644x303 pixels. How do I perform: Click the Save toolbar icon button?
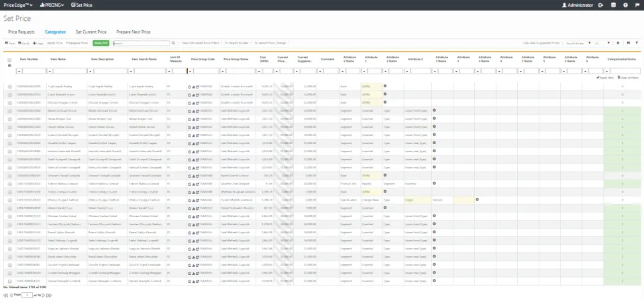tap(10, 43)
